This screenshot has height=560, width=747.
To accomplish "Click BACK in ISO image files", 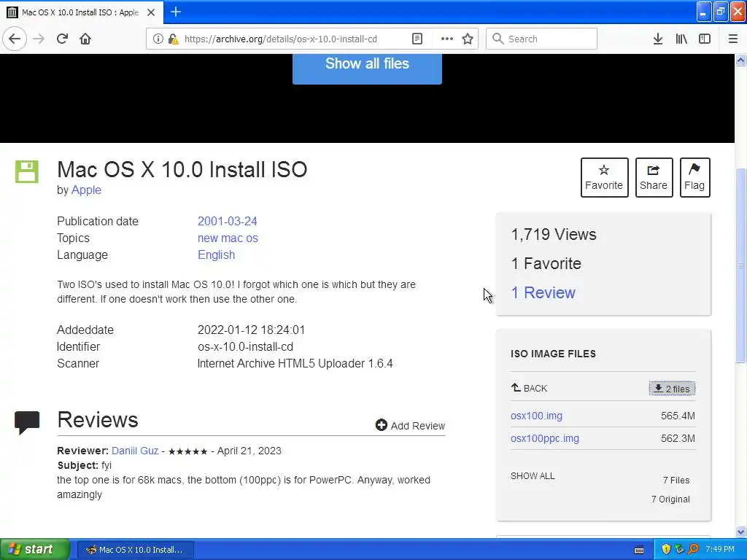I will [x=530, y=388].
